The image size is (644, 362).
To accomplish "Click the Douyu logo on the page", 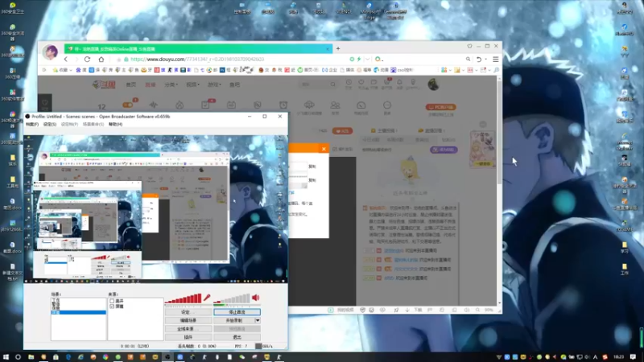I will pos(104,84).
